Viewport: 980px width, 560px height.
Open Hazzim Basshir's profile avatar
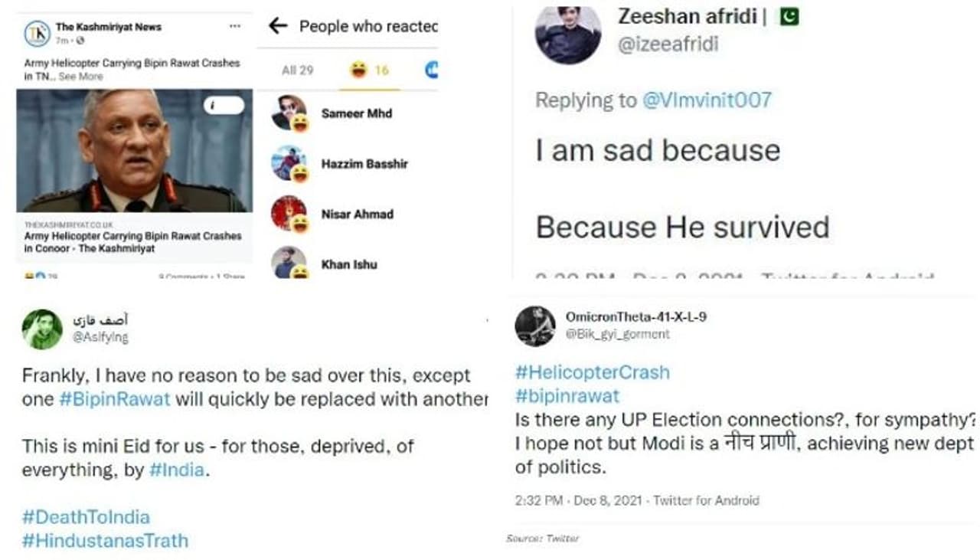point(289,163)
